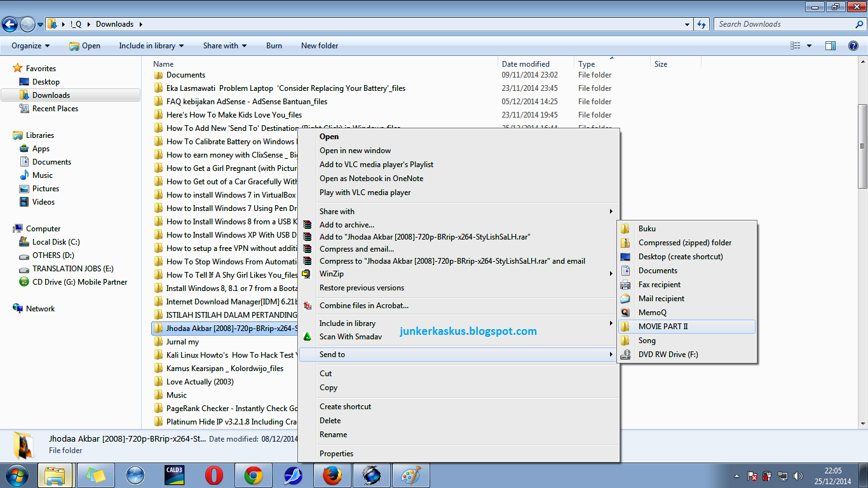Click the WinZip icon in context menu

coord(308,274)
